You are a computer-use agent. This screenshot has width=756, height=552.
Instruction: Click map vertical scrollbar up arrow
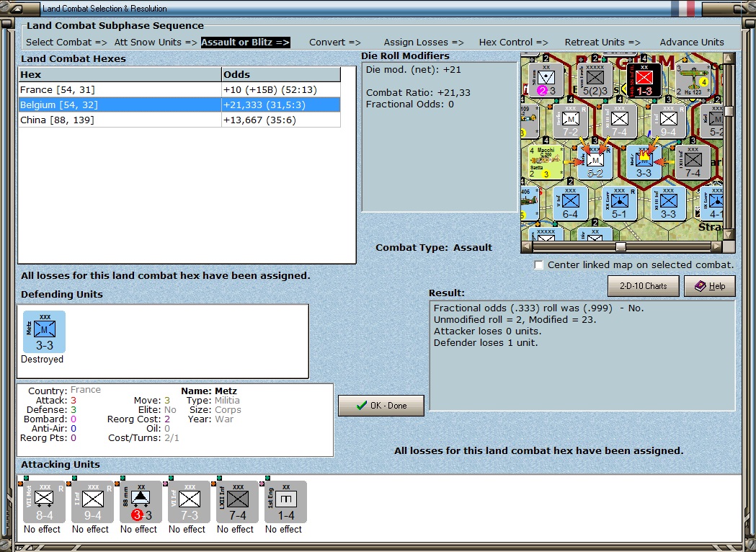(x=729, y=58)
